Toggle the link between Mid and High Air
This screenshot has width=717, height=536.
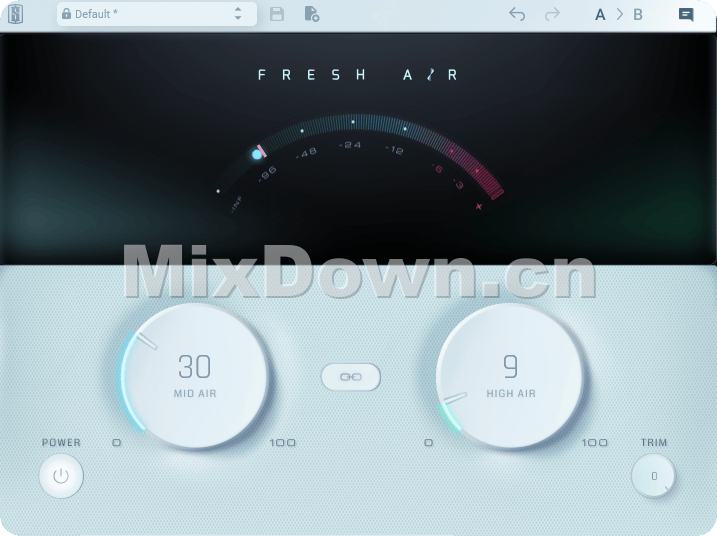[351, 377]
